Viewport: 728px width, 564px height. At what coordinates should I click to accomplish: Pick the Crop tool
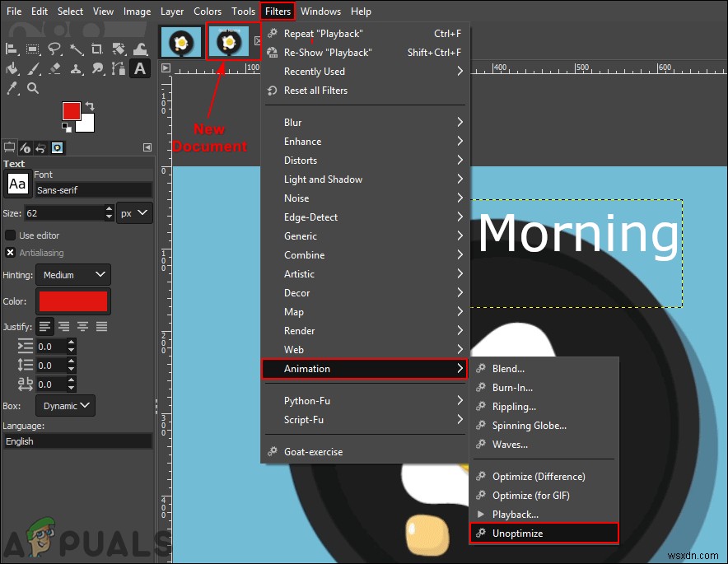pyautogui.click(x=96, y=49)
